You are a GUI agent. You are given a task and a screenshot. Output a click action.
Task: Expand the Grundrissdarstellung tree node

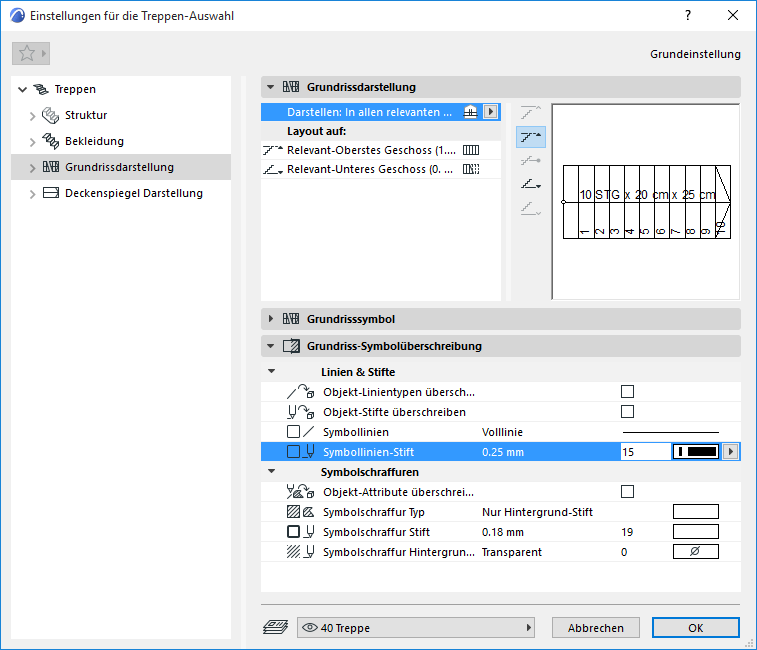[32, 168]
